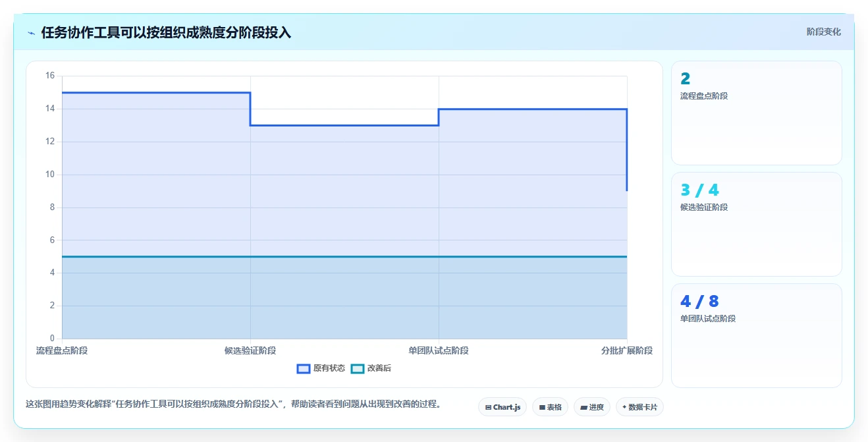
Task: Select the 数据卡片 tag
Action: click(639, 407)
